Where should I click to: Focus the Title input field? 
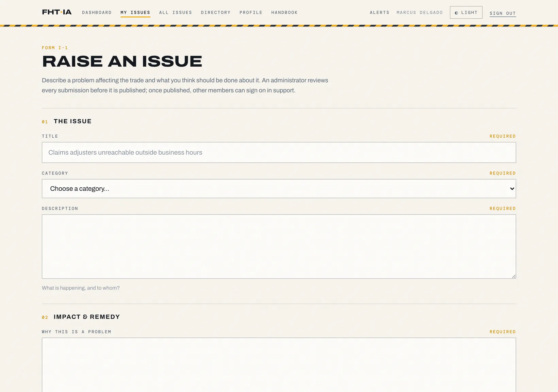279,152
